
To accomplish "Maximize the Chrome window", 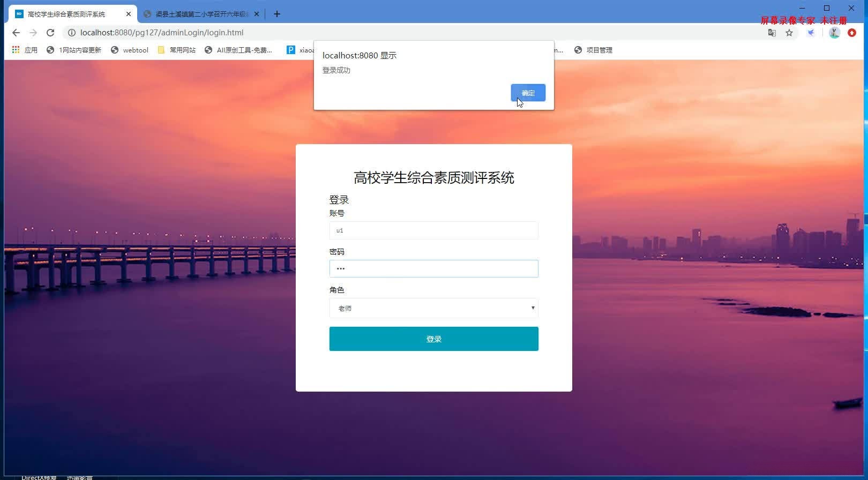I will pos(827,8).
